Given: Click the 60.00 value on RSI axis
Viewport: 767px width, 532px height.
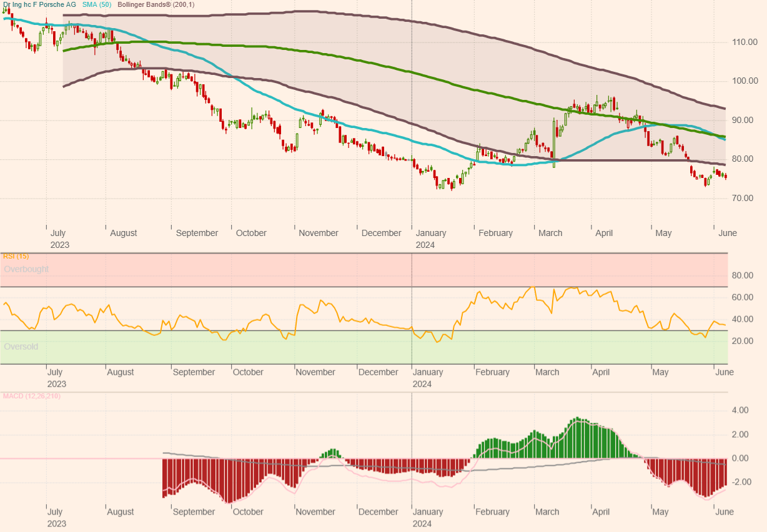Looking at the screenshot, I should pyautogui.click(x=742, y=297).
